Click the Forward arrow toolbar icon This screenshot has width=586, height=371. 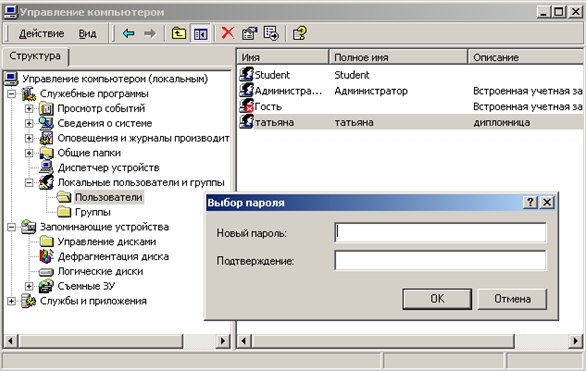(x=150, y=34)
